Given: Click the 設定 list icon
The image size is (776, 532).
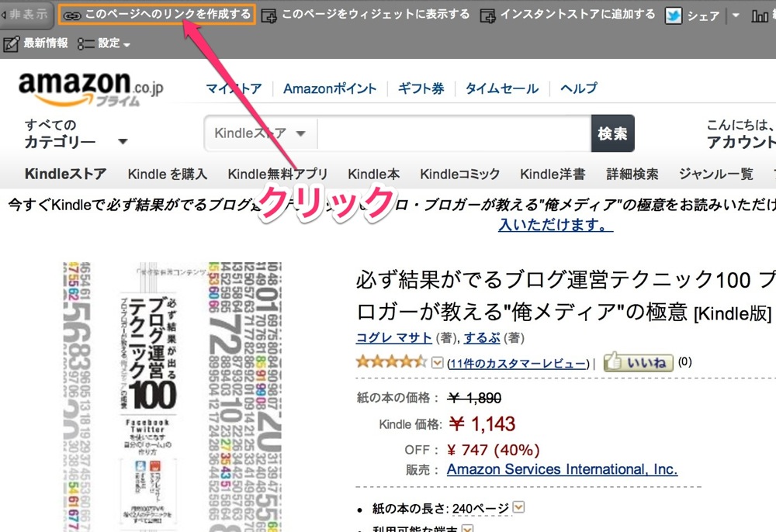Looking at the screenshot, I should 85,44.
